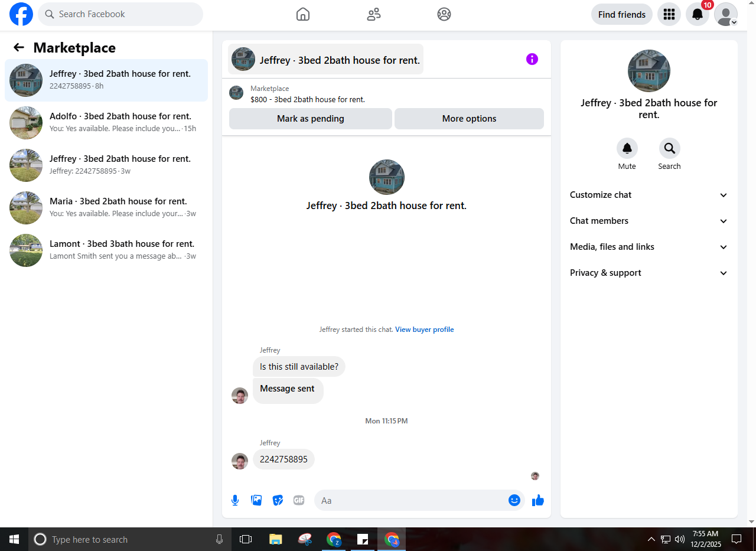Show hidden system tray icons
This screenshot has height=551, width=756.
(651, 539)
